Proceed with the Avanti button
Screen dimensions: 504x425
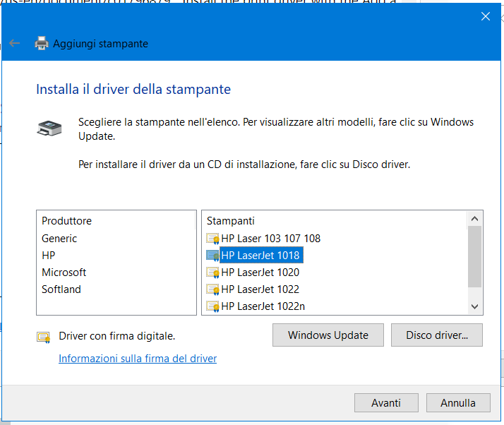[x=386, y=403]
